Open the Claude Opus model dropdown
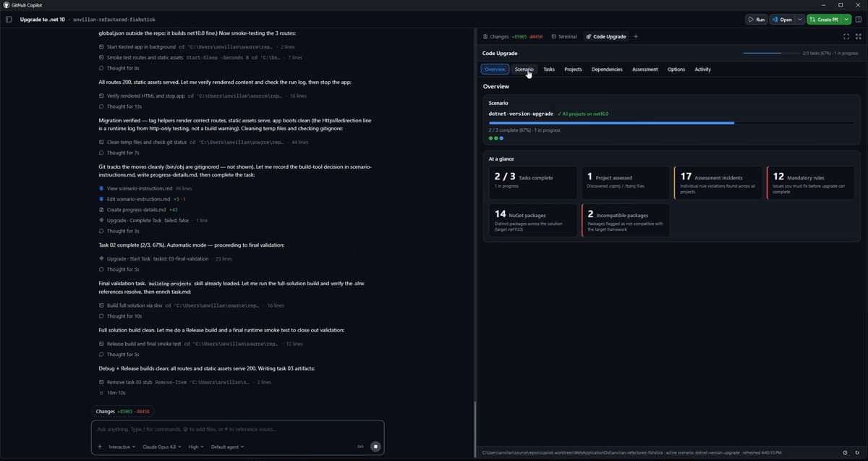The height and width of the screenshot is (461, 868). [x=161, y=447]
